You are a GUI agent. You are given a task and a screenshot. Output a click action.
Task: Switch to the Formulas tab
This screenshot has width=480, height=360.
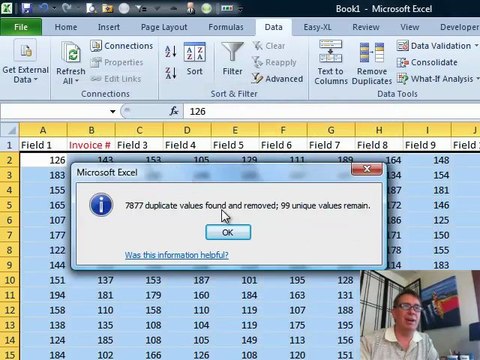coord(226,27)
